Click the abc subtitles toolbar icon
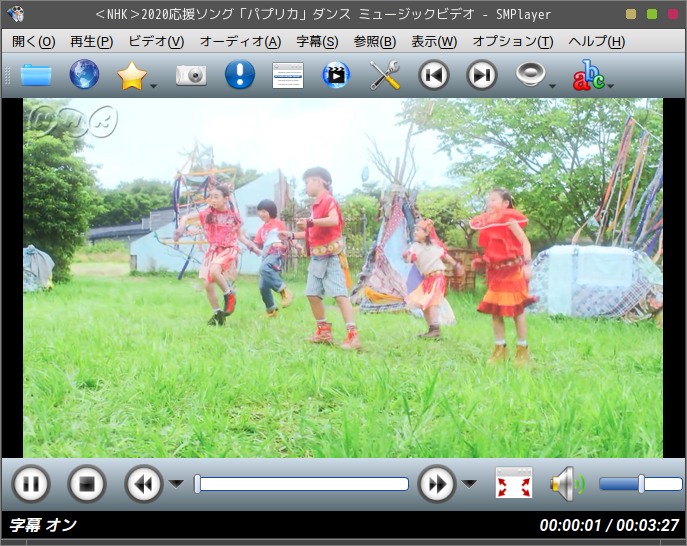The height and width of the screenshot is (546, 687). tap(588, 75)
